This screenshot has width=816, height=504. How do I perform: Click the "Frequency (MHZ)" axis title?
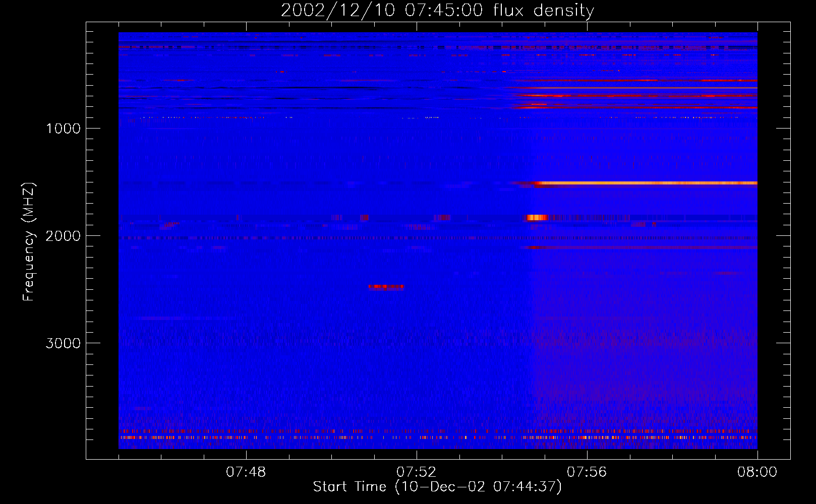pos(29,242)
